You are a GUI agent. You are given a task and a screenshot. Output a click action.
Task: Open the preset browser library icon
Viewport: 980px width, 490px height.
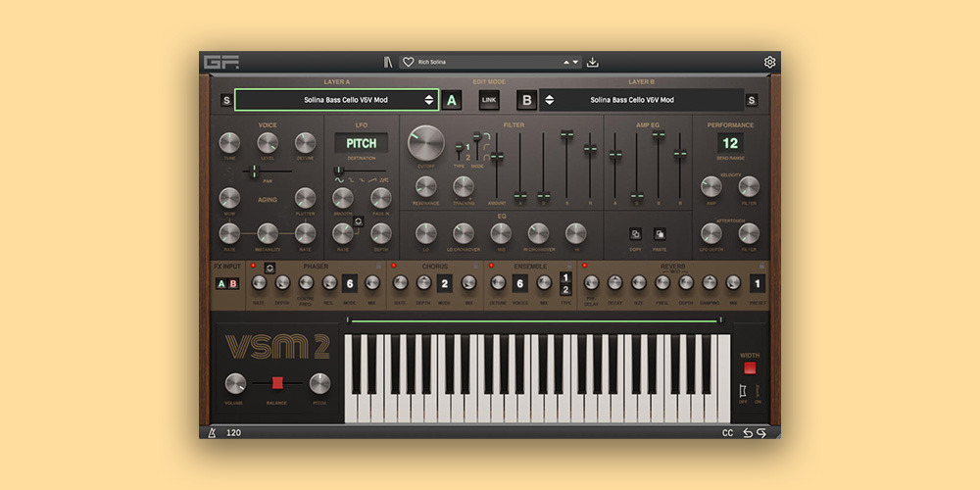(389, 62)
